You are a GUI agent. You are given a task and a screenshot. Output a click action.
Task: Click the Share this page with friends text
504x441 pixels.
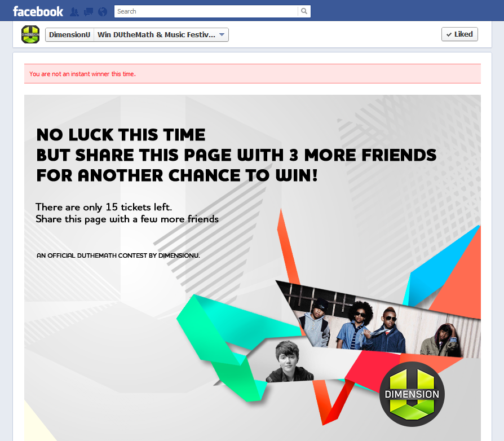pos(127,219)
